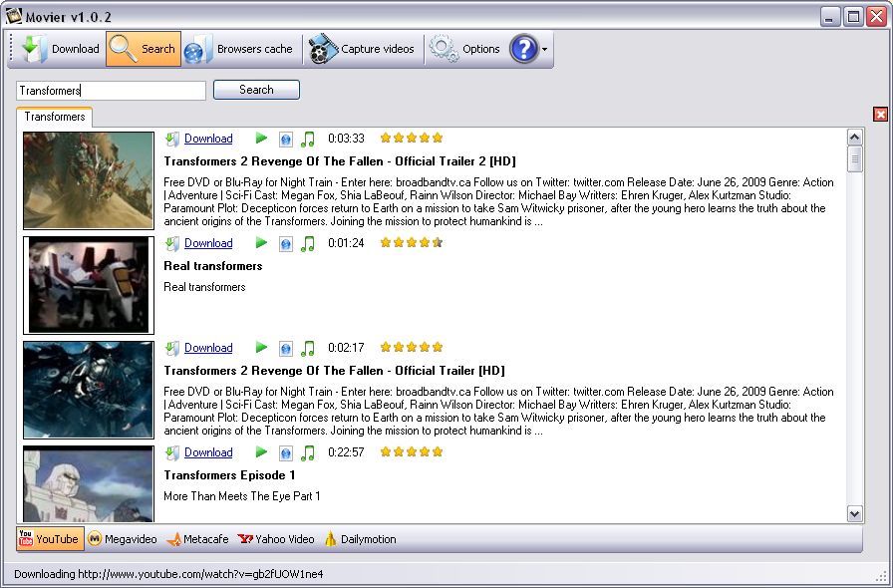893x588 pixels.
Task: Select the bold Real transformers title
Action: click(213, 266)
